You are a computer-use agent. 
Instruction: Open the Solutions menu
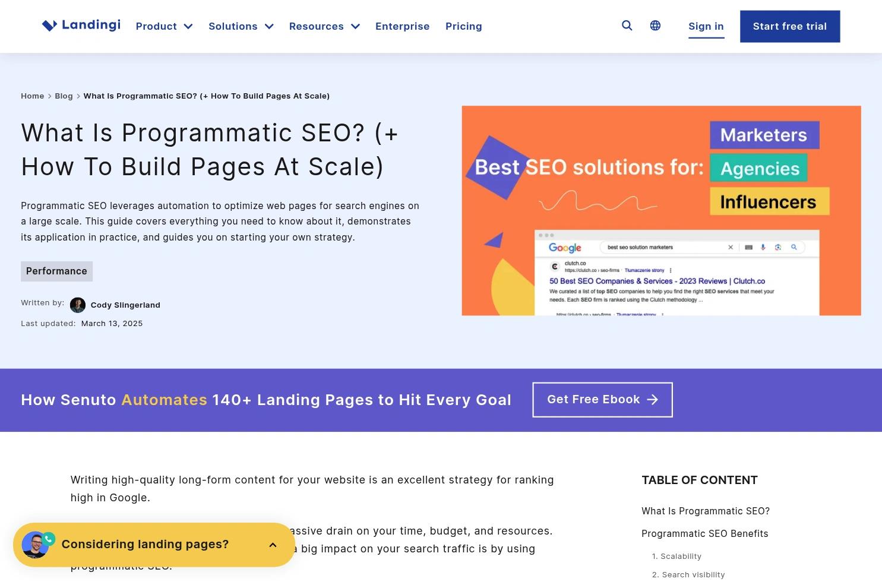[x=233, y=26]
